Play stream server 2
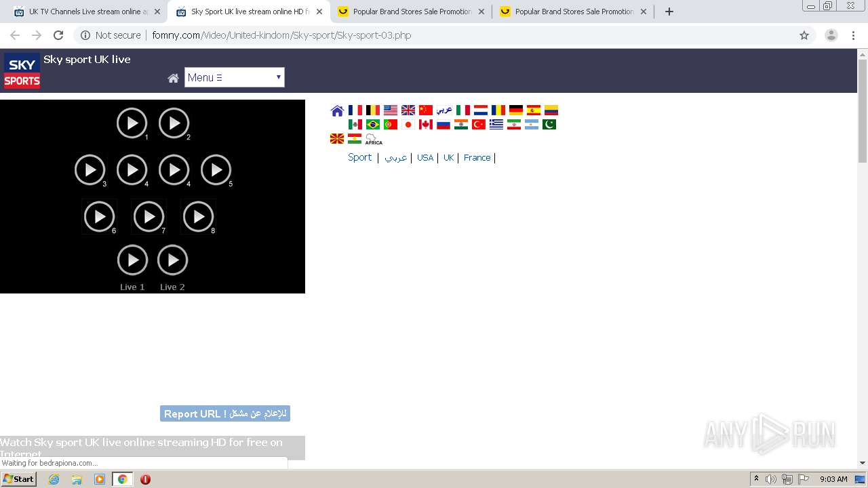The image size is (868, 488). [x=174, y=123]
